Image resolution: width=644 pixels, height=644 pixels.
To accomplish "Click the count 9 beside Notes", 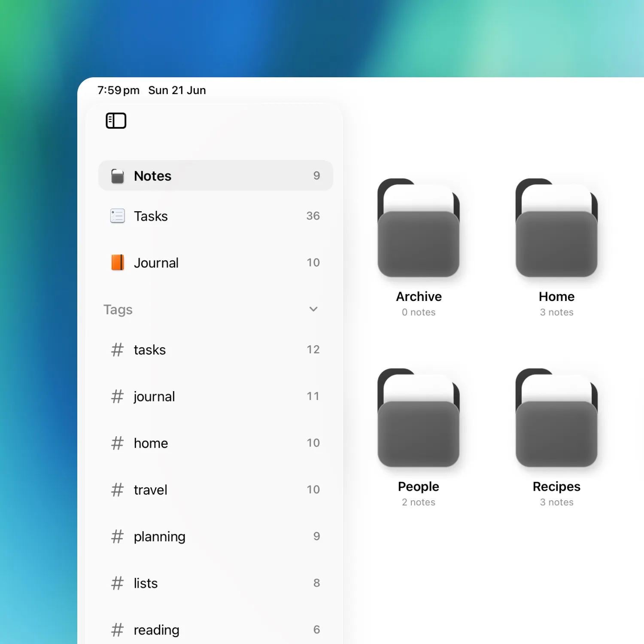I will [316, 176].
